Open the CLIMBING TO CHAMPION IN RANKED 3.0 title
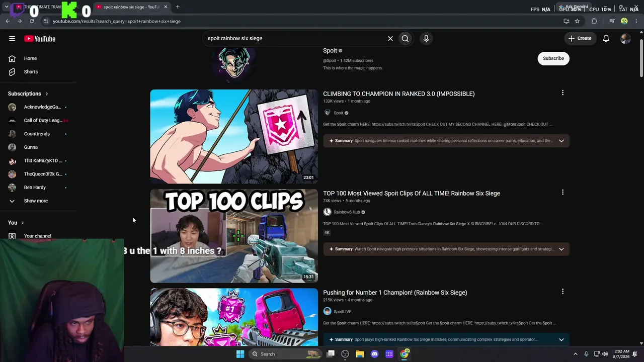The image size is (644, 362). pos(399,94)
